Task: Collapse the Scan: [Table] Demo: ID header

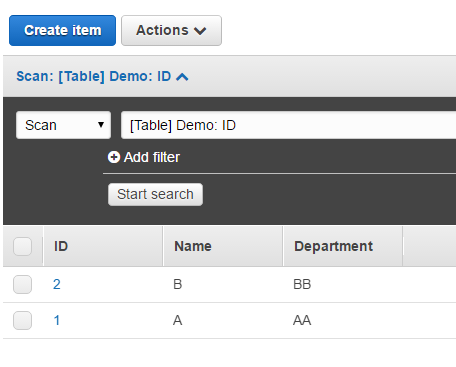Action: point(102,76)
